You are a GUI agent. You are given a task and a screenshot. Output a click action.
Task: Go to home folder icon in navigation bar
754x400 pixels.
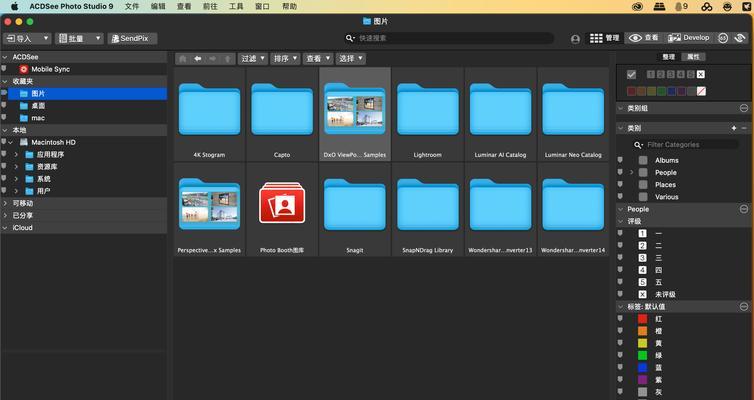pos(183,59)
